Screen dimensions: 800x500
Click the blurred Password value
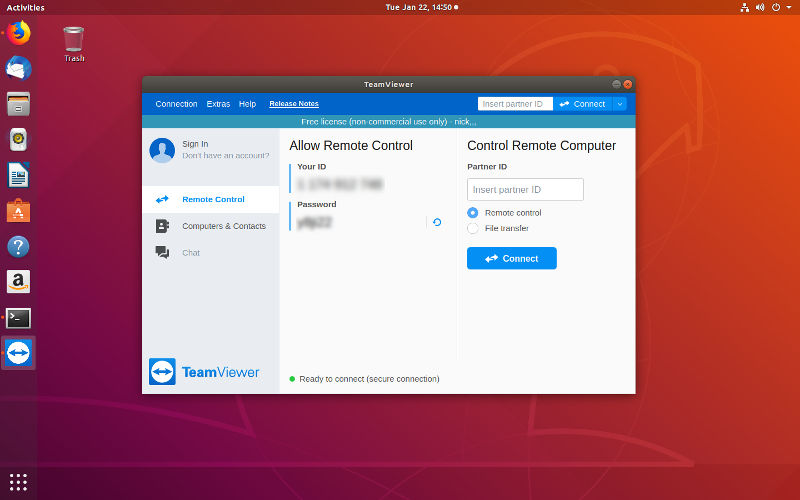click(315, 222)
